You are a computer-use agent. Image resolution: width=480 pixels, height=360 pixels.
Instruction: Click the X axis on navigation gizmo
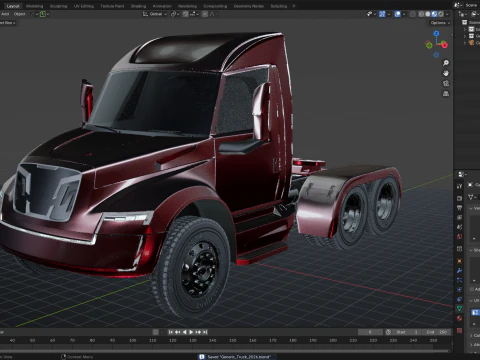[445, 45]
